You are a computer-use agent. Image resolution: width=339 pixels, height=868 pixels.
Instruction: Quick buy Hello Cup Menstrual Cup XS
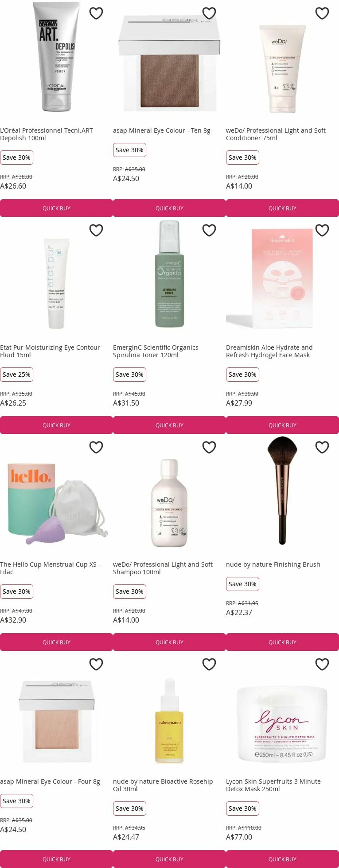click(x=56, y=642)
